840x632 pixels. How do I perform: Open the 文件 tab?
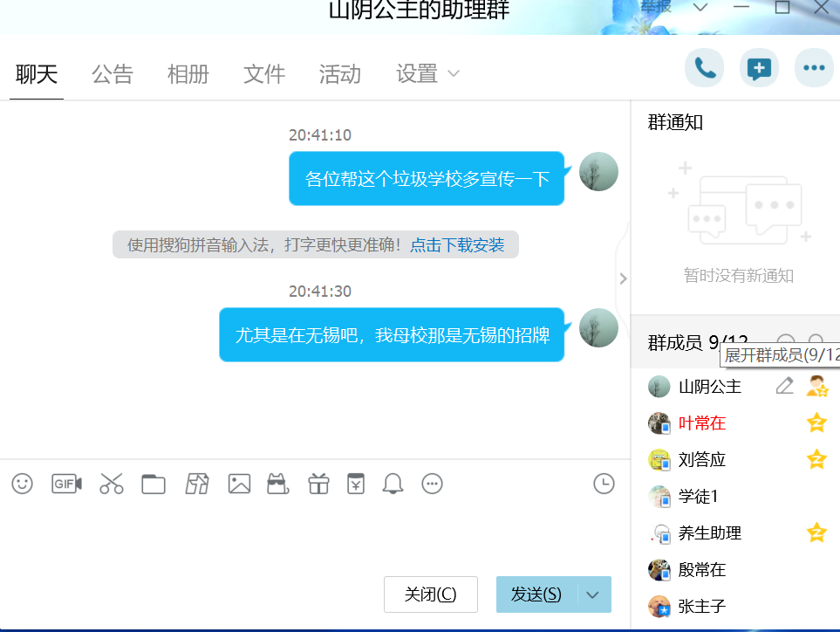(264, 74)
